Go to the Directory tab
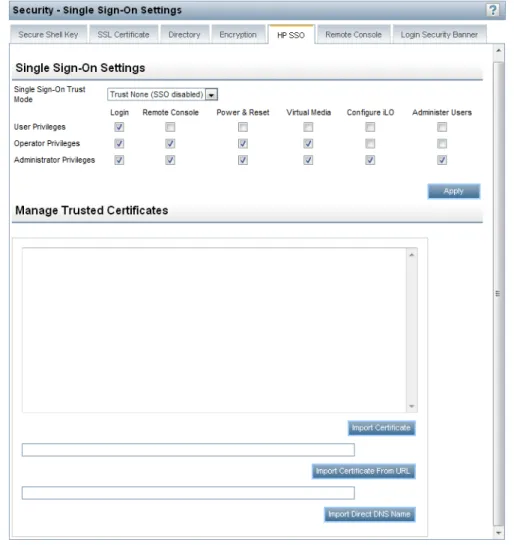 (185, 34)
